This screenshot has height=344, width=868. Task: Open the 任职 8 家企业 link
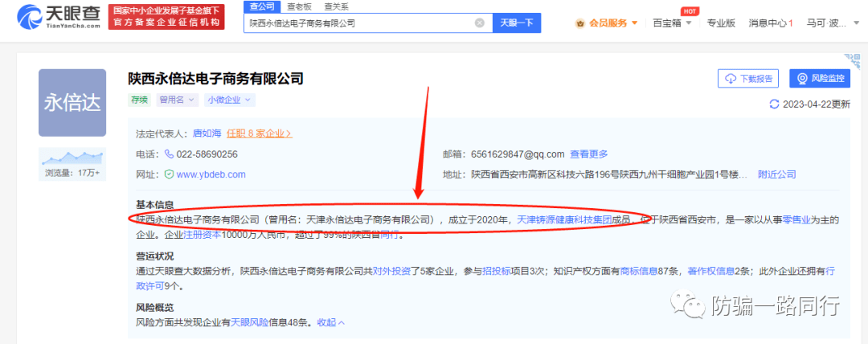pyautogui.click(x=259, y=133)
